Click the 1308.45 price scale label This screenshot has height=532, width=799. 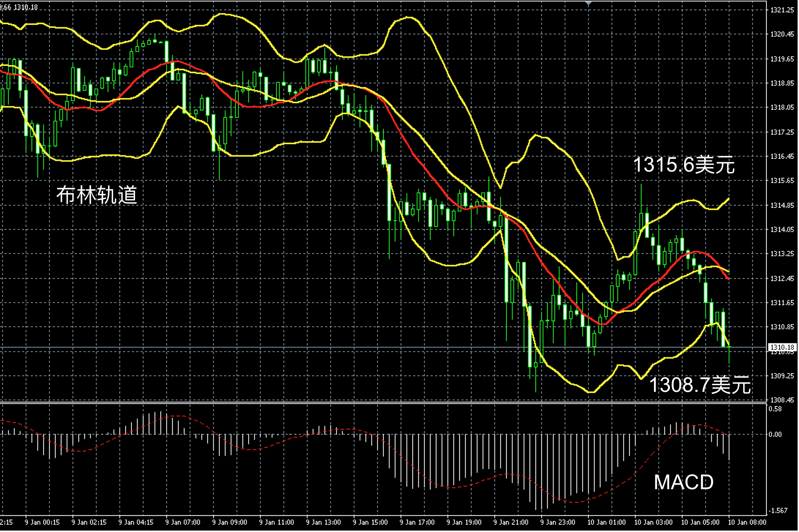tap(782, 400)
